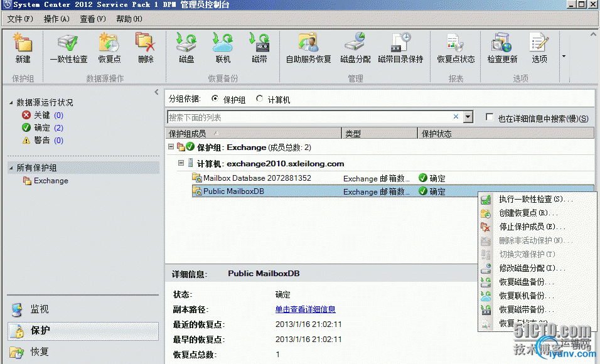The image size is (600, 364).
Task: Click the 确定 (2) count link
Action: pyautogui.click(x=58, y=128)
